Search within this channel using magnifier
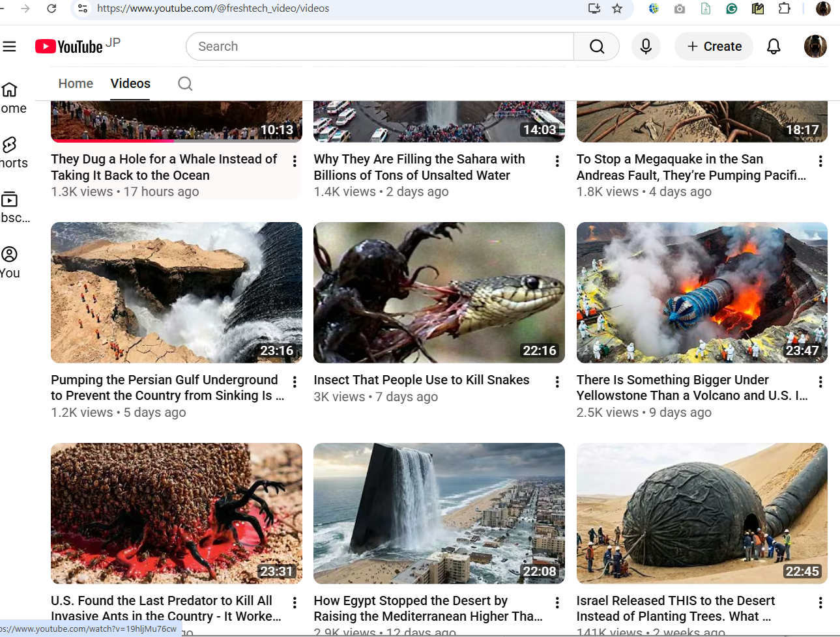840x637 pixels. pos(185,83)
